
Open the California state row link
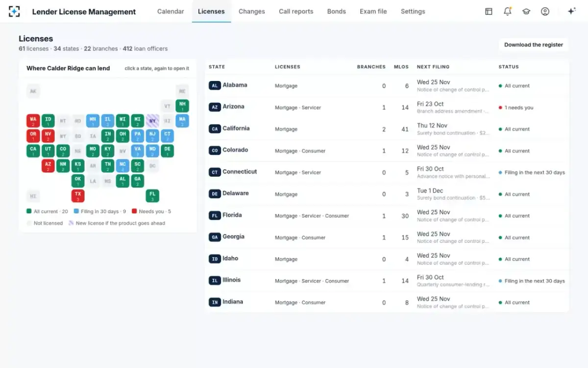tap(236, 128)
